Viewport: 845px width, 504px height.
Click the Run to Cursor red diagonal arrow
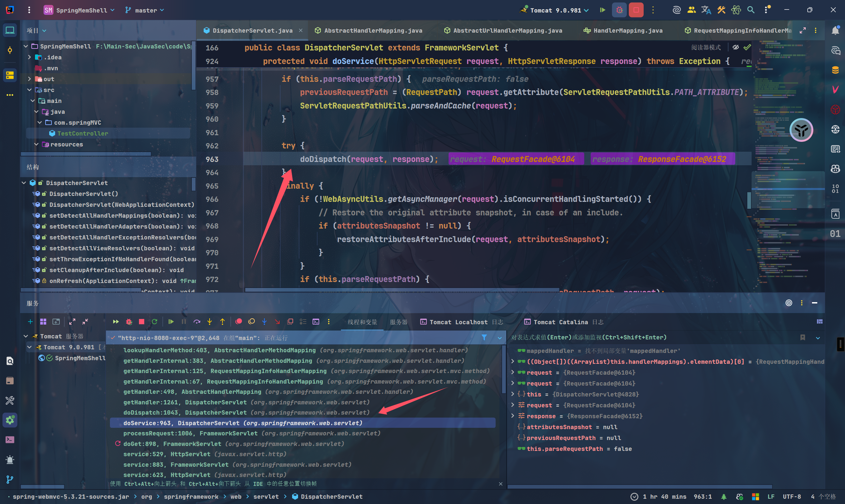click(x=277, y=322)
